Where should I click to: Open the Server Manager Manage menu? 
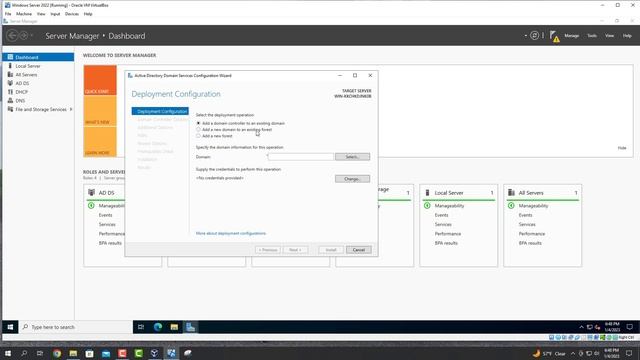(572, 36)
